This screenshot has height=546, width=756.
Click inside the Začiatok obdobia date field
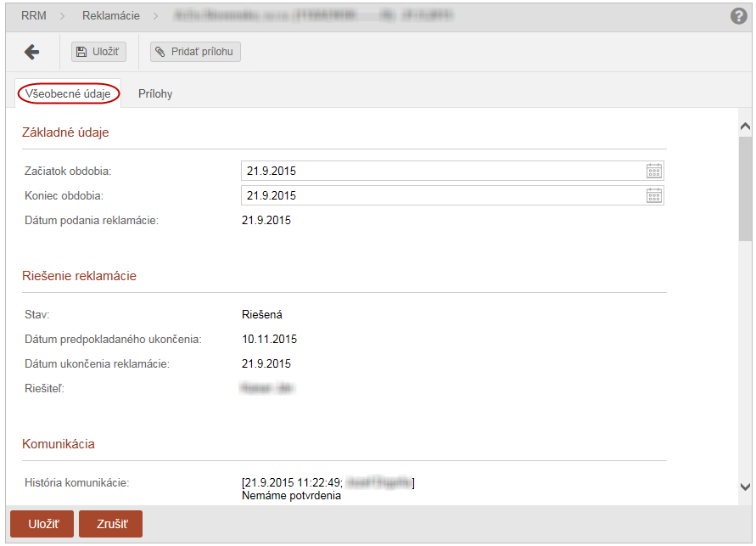tap(452, 171)
